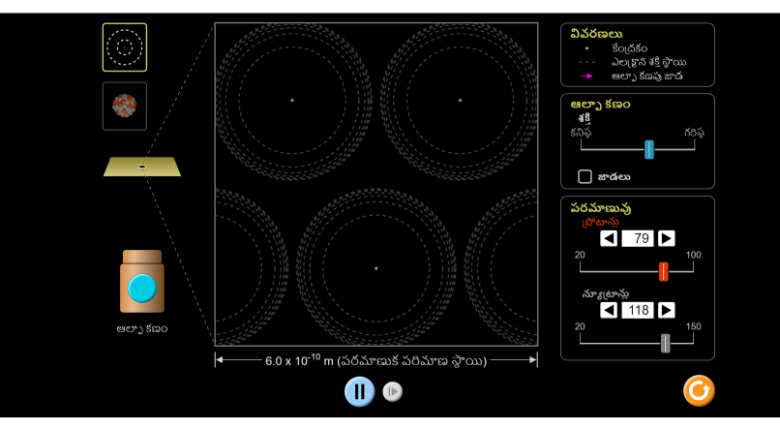Click the nucleus dot of the top-left atom
Image resolution: width=780 pixels, height=430 pixels.
(x=292, y=100)
